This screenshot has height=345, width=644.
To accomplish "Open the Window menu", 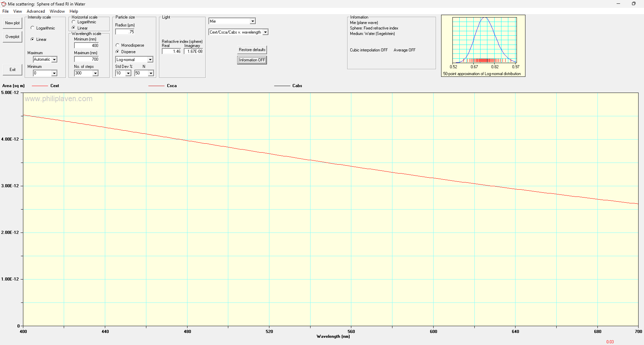I will 57,11.
